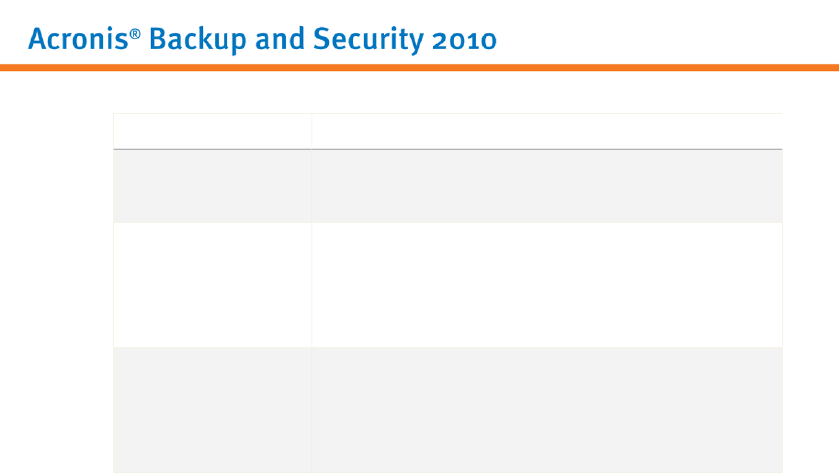Click the orange horizontal divider bar
839x474 pixels.
tap(419, 68)
